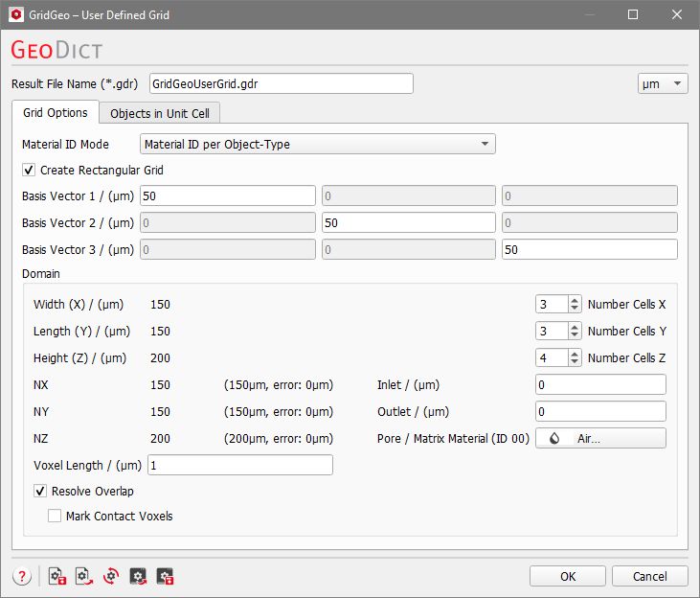Viewport: 700px width, 598px height.
Task: Decrease Number Cells X with down arrow
Action: coord(575,309)
